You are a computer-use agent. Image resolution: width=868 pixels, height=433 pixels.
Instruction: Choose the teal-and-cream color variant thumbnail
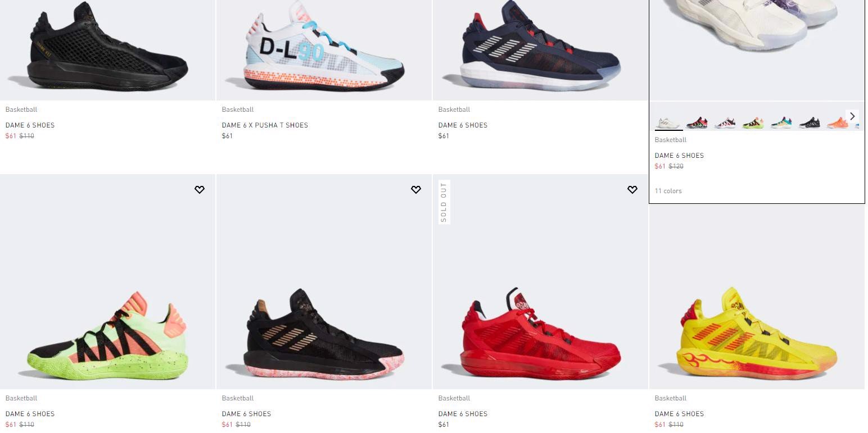click(x=781, y=123)
